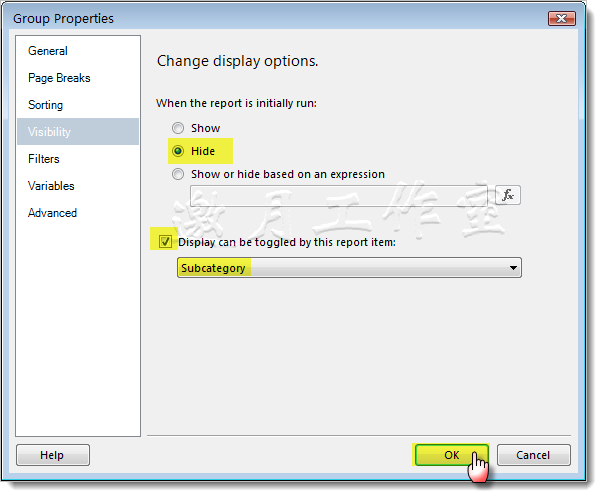
Task: Select the Visibility page
Action: pyautogui.click(x=49, y=132)
